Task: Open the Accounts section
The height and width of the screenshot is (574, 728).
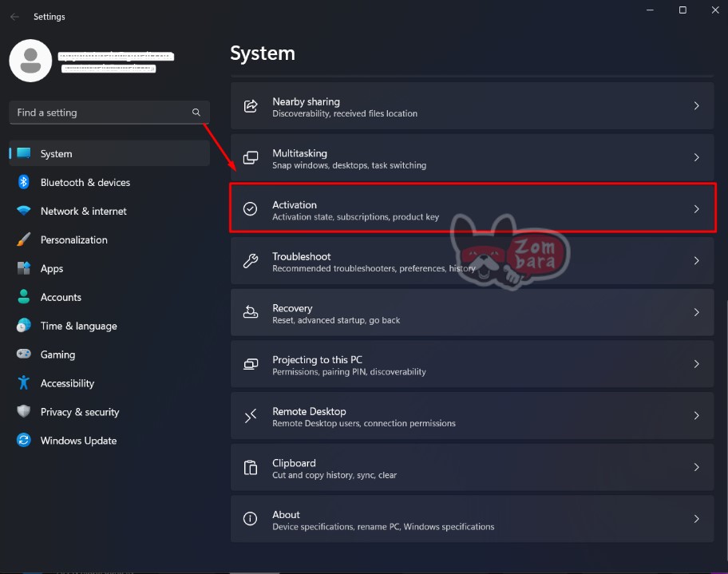Action: point(109,297)
